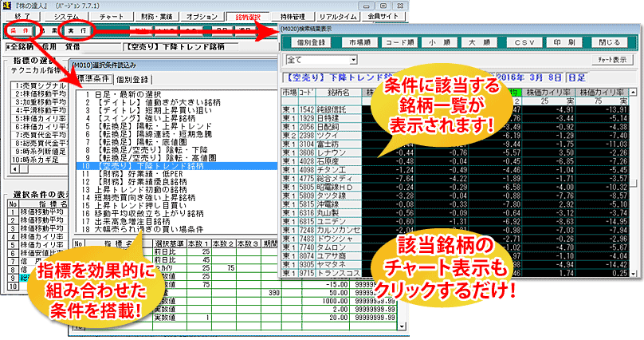Click the 実行 toolbar button
The image size is (644, 340).
point(77,31)
